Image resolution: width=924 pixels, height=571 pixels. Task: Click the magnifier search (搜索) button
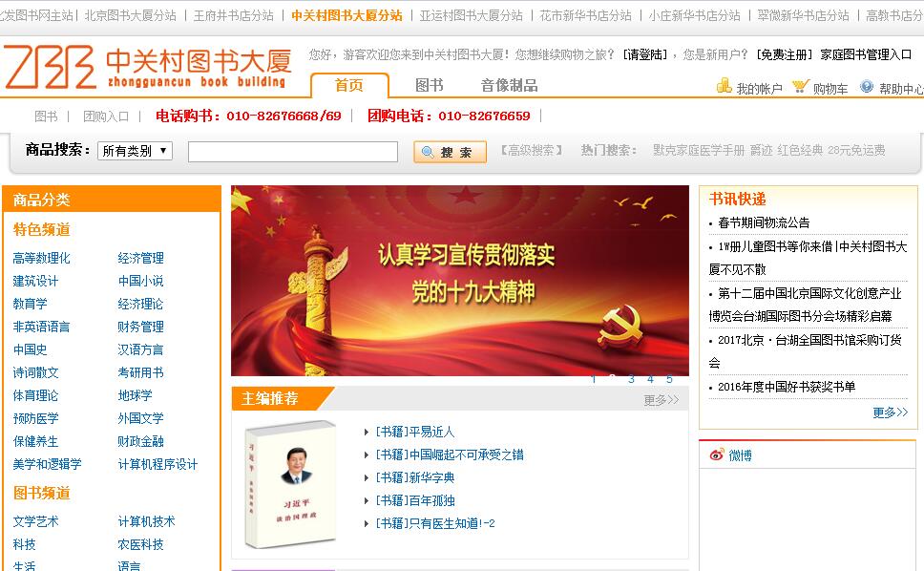(x=450, y=152)
